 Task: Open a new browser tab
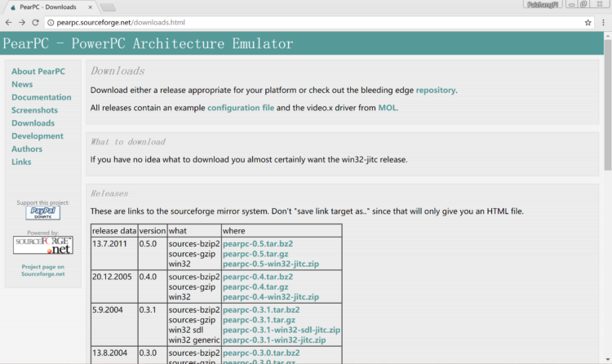point(108,7)
